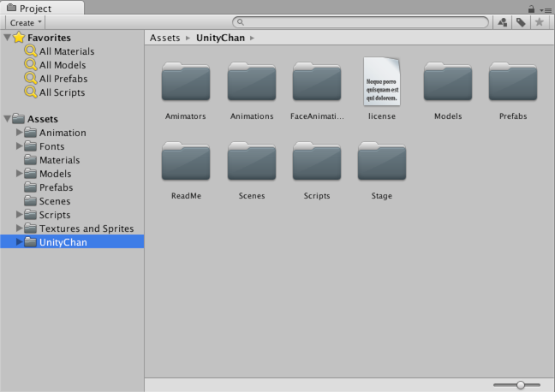Viewport: 555px width, 392px height.
Task: Collapse the Assets tree root
Action: [x=7, y=118]
